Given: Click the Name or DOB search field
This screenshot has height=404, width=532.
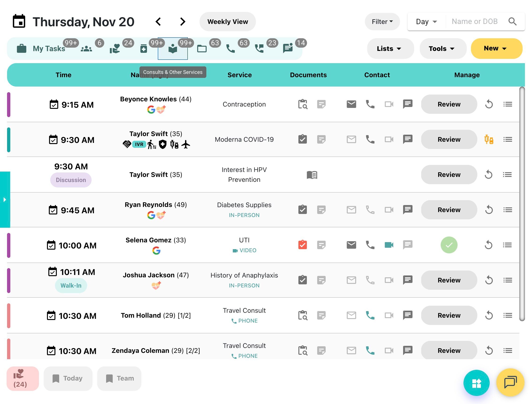Looking at the screenshot, I should pyautogui.click(x=474, y=22).
